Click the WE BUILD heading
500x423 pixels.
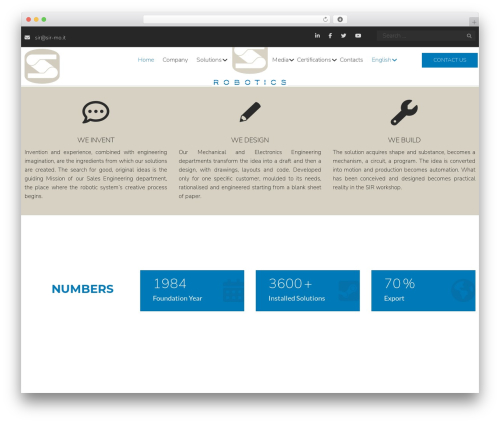click(x=404, y=140)
